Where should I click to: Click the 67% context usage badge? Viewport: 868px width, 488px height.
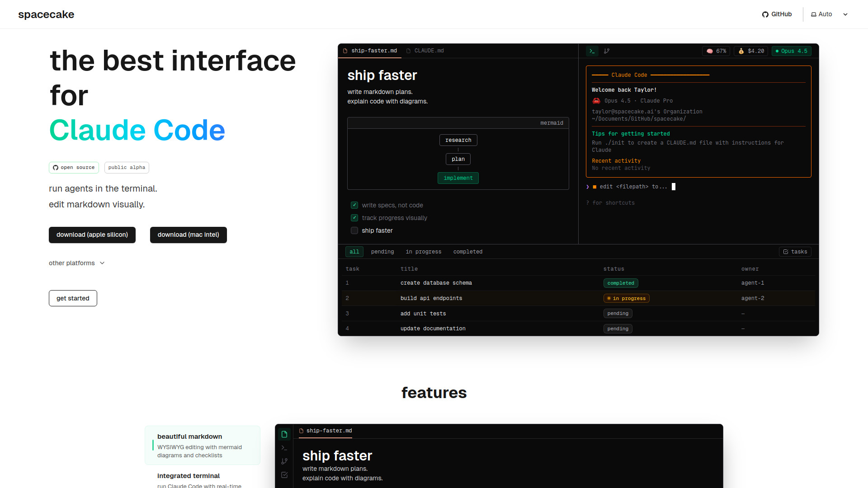[717, 51]
